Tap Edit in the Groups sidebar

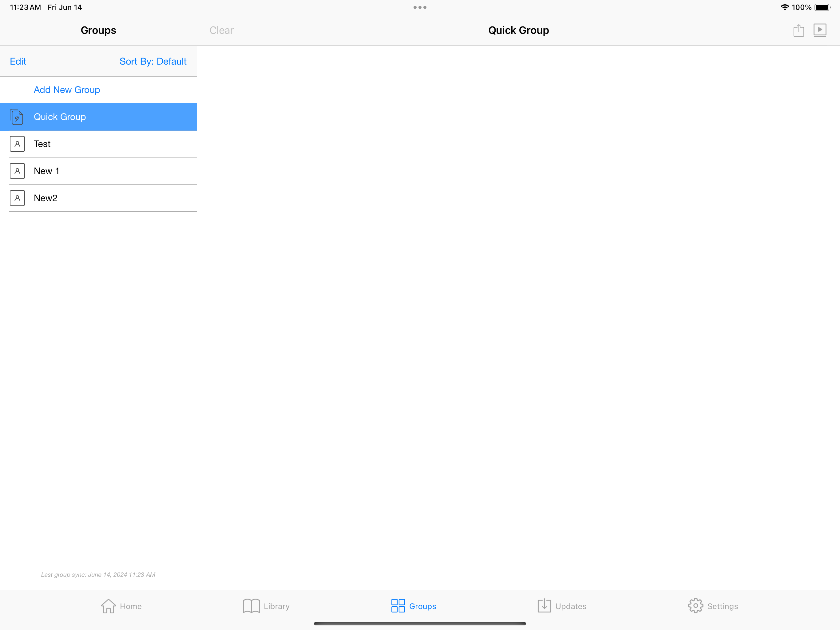pos(18,61)
